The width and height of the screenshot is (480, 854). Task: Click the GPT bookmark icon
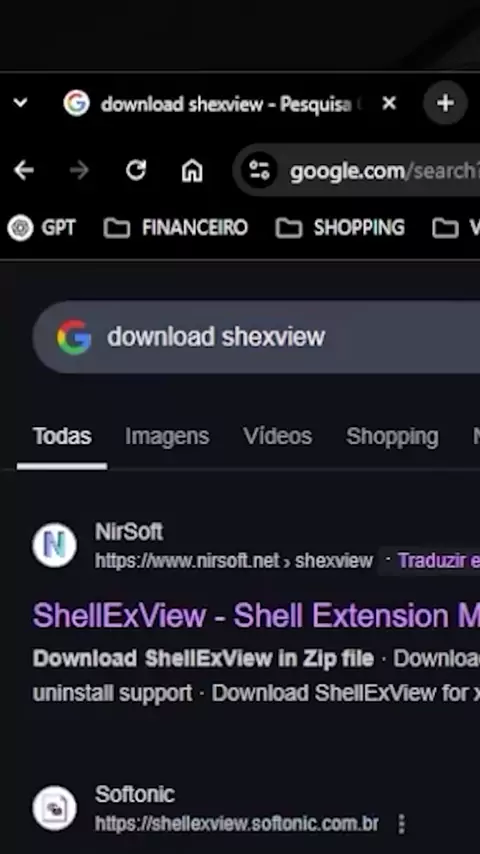pyautogui.click(x=20, y=228)
